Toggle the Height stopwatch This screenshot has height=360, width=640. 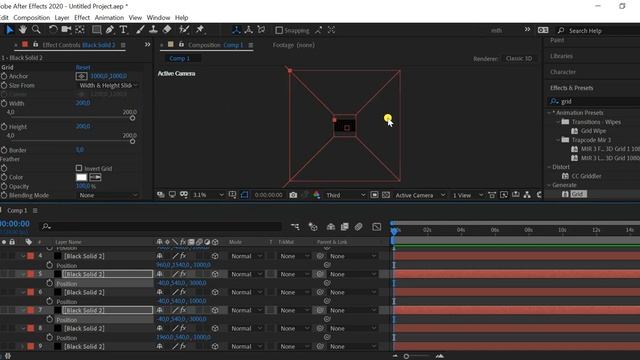pos(4,127)
